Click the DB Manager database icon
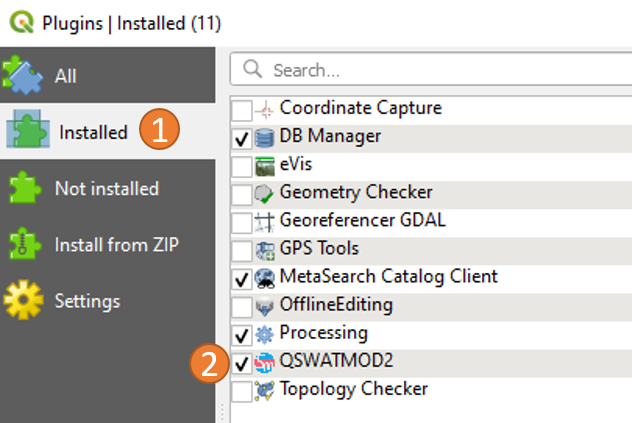This screenshot has width=632, height=423. tap(265, 138)
